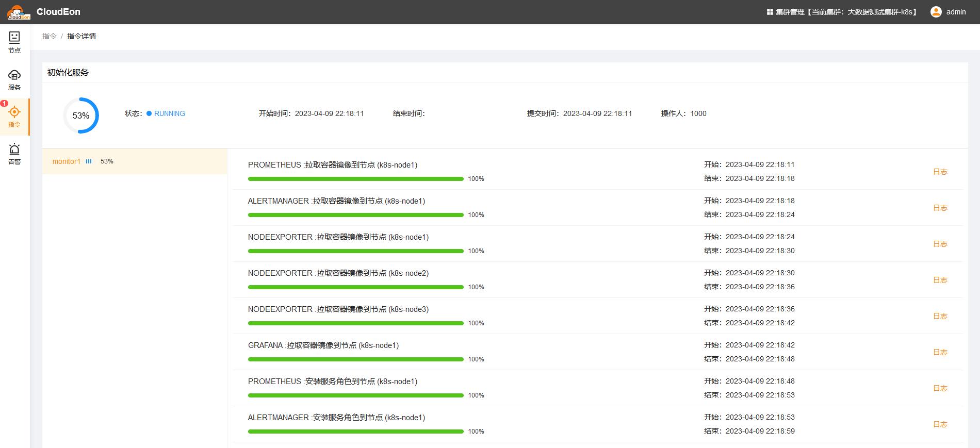Open the admin account menu
The height and width of the screenshot is (448, 980).
949,12
